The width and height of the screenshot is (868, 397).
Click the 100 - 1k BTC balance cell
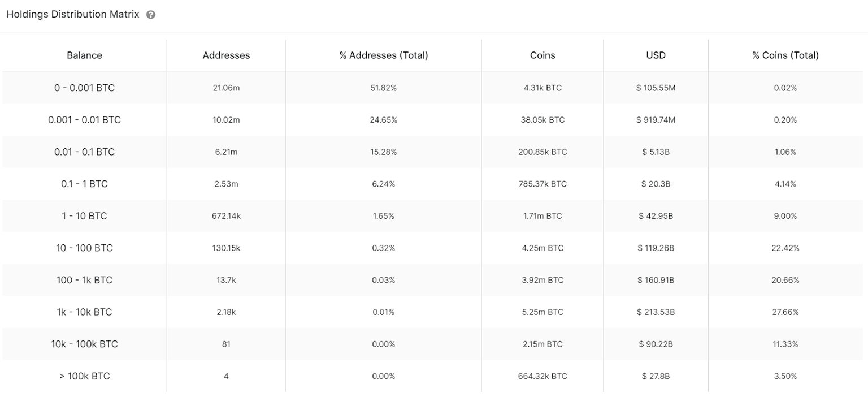click(84, 280)
